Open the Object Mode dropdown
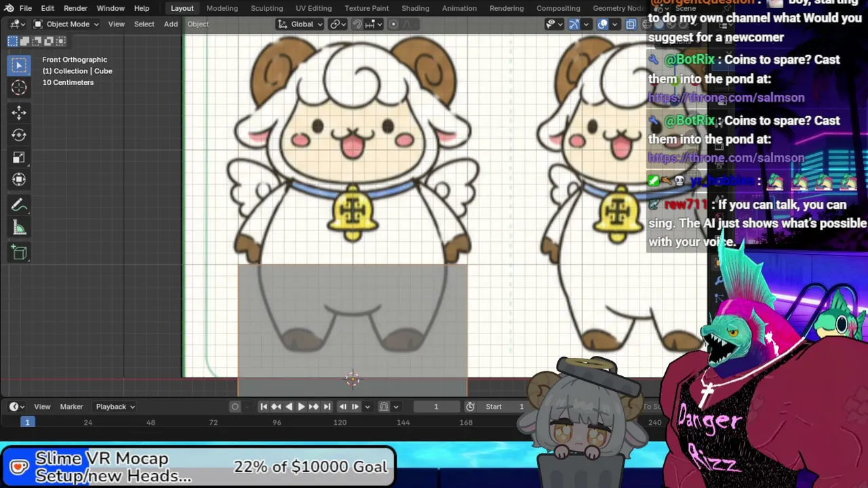Screen dimensions: 868x488 [x=66, y=24]
